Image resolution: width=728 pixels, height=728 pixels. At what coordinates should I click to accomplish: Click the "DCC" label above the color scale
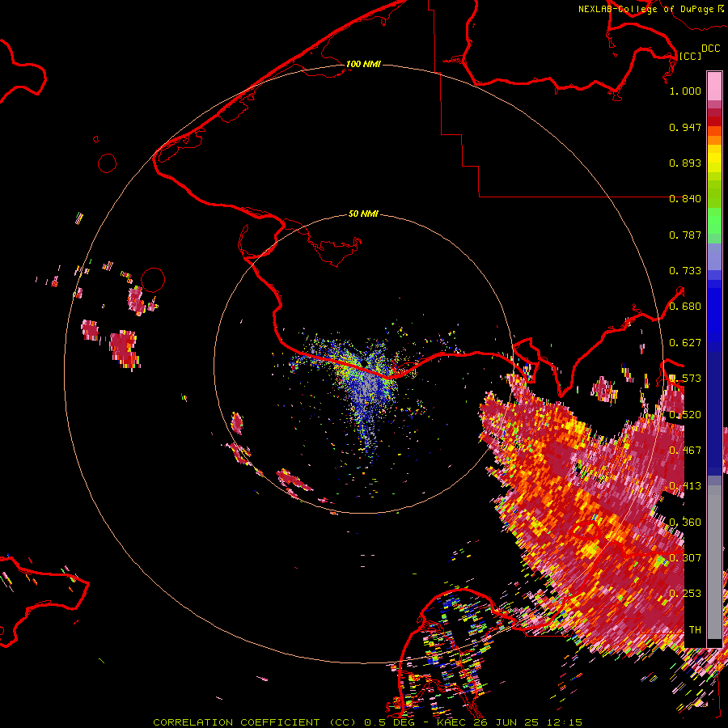[x=711, y=49]
